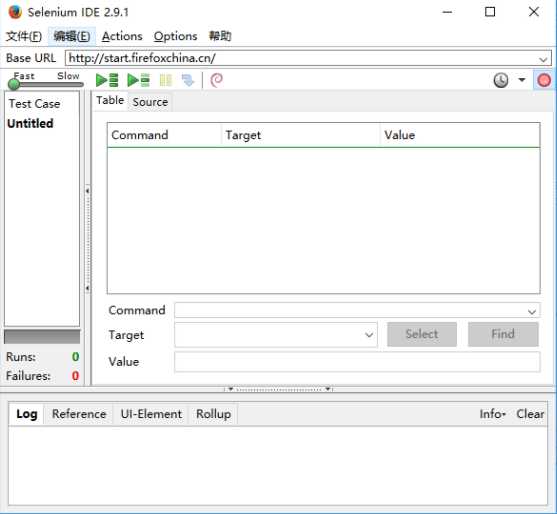The image size is (557, 514).
Task: Click the Command column header
Action: click(164, 135)
